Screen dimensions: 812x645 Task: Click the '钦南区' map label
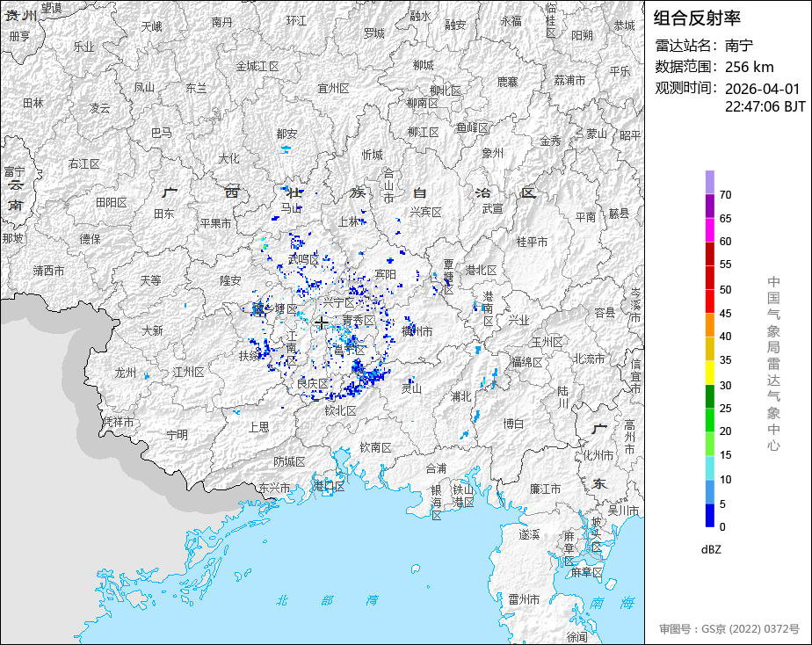coord(376,447)
